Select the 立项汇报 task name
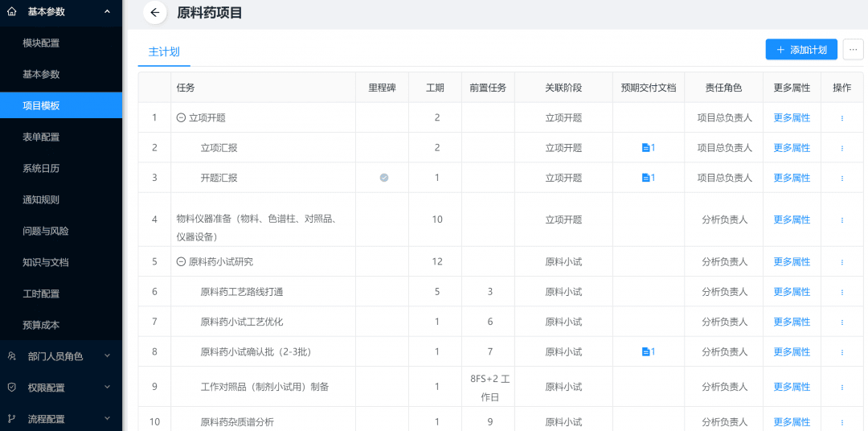 [x=219, y=148]
